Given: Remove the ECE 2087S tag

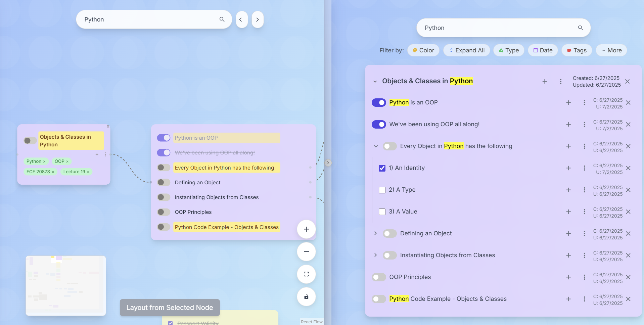Looking at the screenshot, I should [x=53, y=172].
